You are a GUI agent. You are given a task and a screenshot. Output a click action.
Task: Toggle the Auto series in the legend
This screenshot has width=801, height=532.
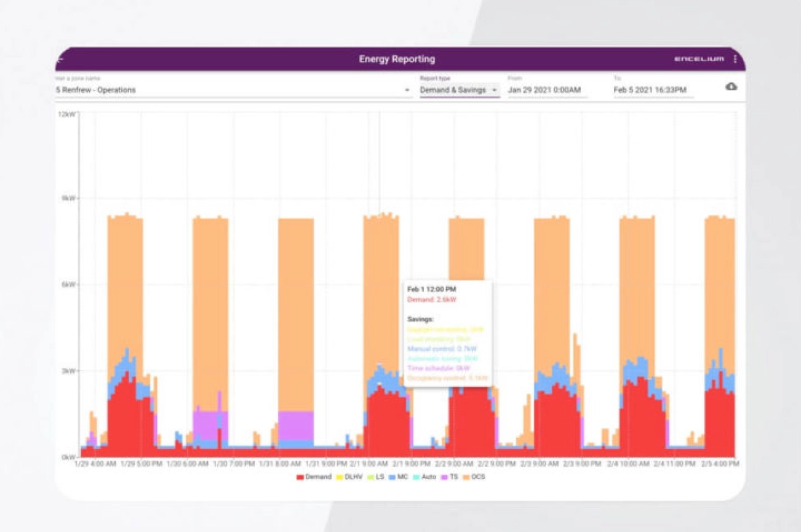tap(424, 477)
